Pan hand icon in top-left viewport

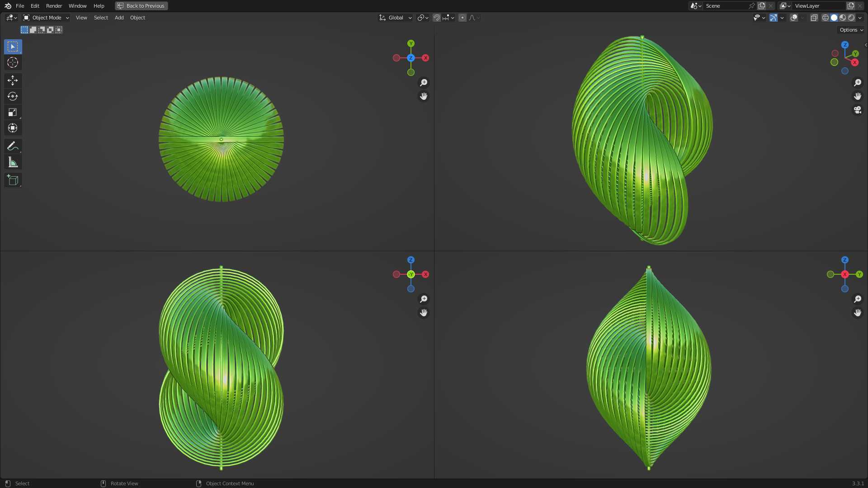(424, 96)
